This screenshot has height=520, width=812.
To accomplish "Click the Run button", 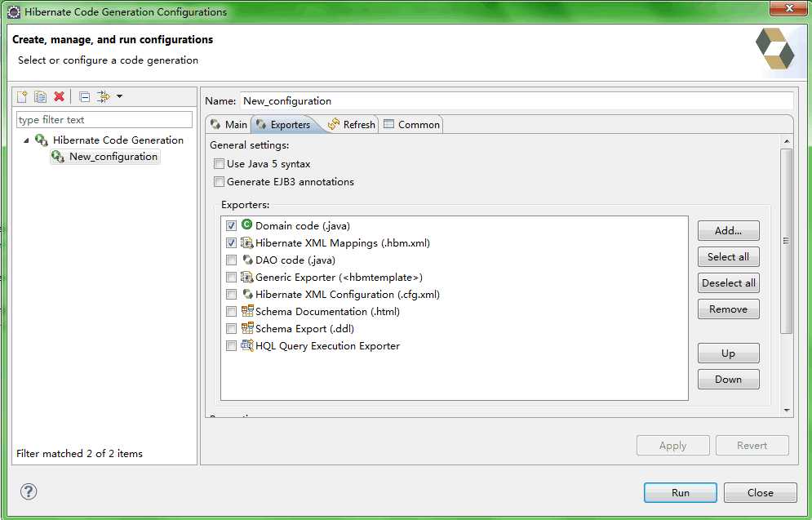I will point(680,492).
